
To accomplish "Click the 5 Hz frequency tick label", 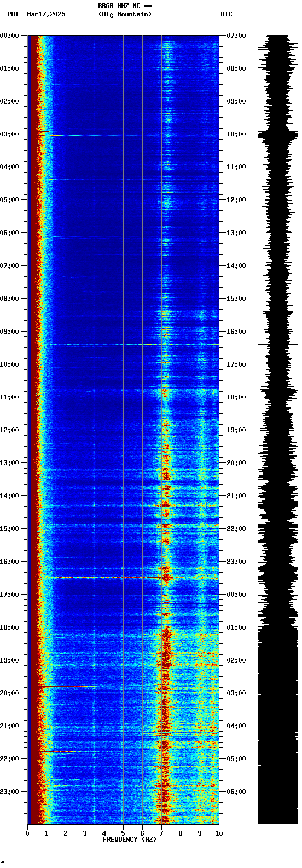I will (x=123, y=833).
